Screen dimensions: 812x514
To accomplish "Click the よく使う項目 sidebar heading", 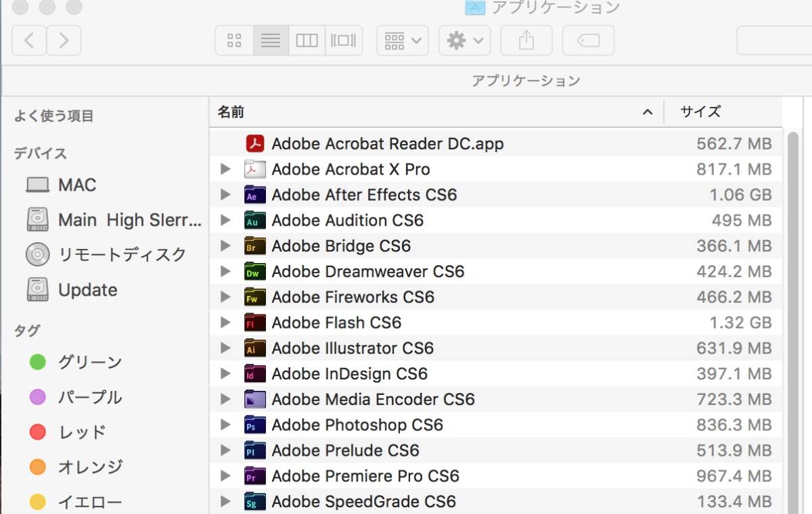I will coord(54,116).
